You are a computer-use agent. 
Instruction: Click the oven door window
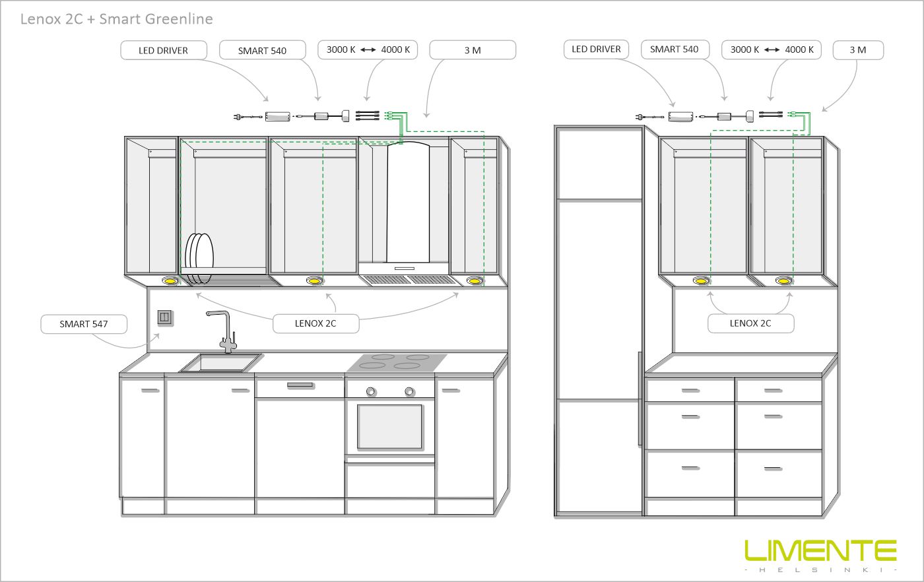389,426
